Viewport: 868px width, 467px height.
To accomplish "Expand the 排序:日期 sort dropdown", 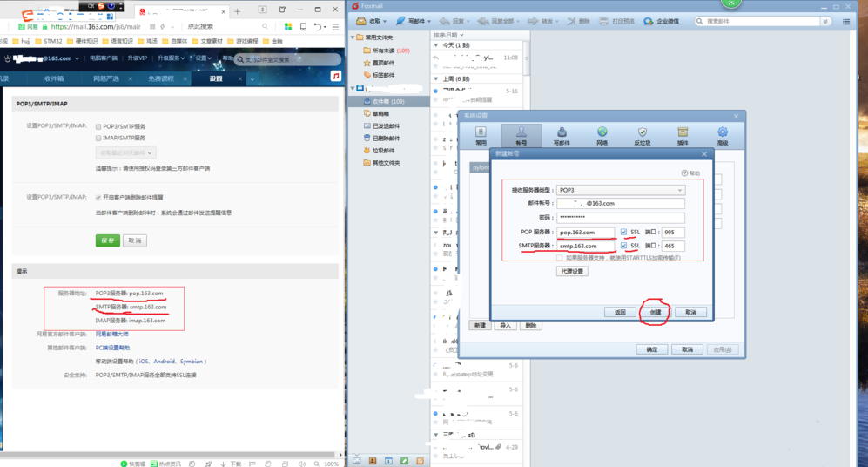I will pos(449,36).
